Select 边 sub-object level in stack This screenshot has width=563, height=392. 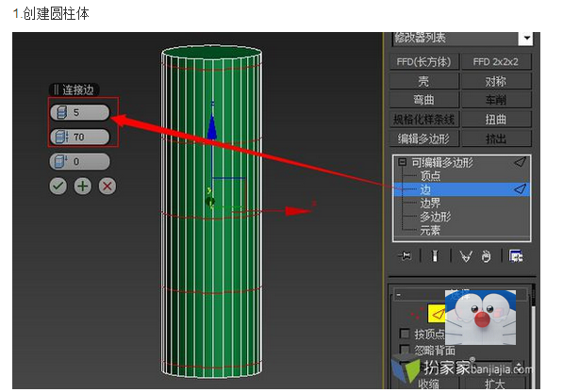(461, 189)
